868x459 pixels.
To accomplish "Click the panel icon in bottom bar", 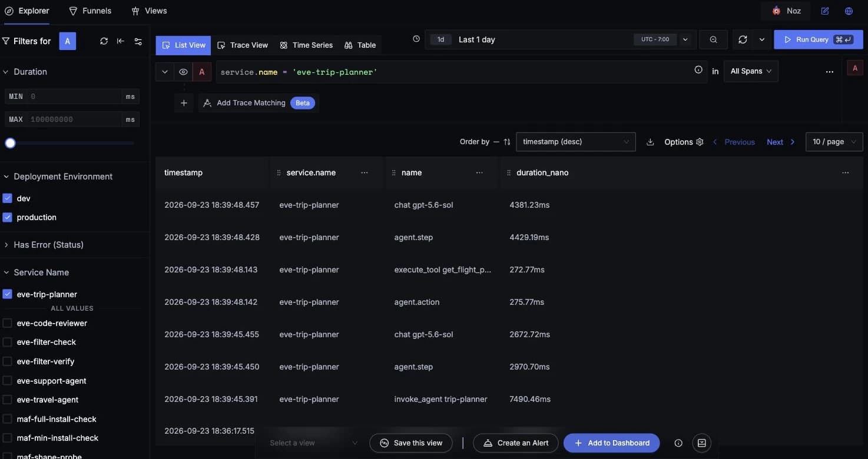I will coord(702,443).
